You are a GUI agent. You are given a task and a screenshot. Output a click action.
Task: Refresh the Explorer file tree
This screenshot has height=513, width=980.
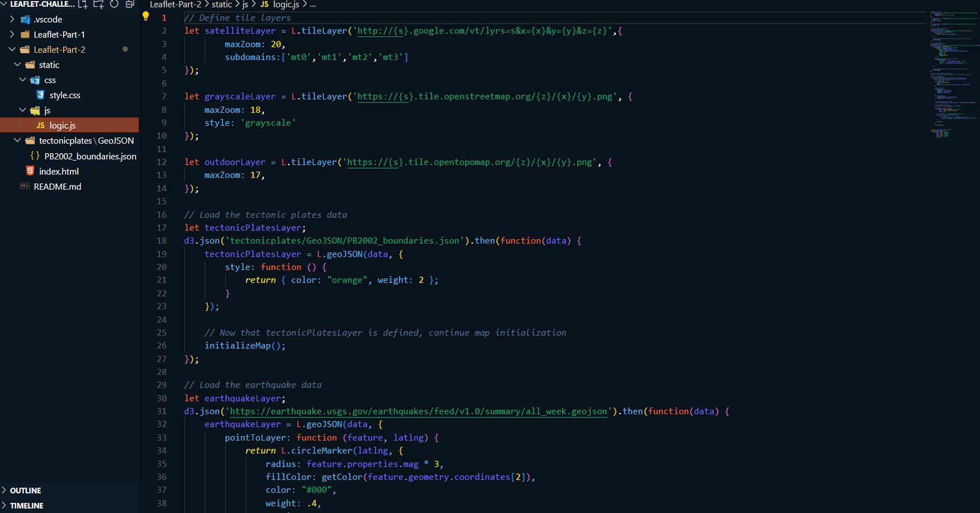(114, 4)
